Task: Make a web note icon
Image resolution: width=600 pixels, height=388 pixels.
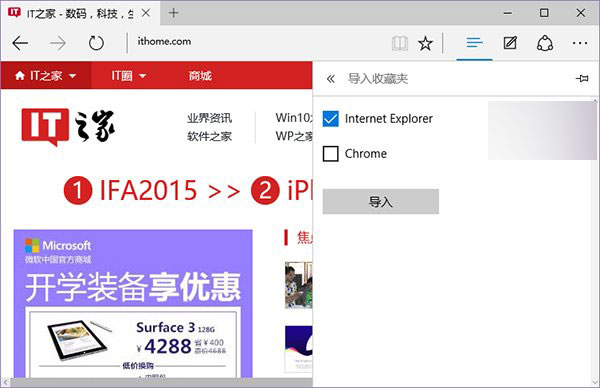Action: [510, 42]
